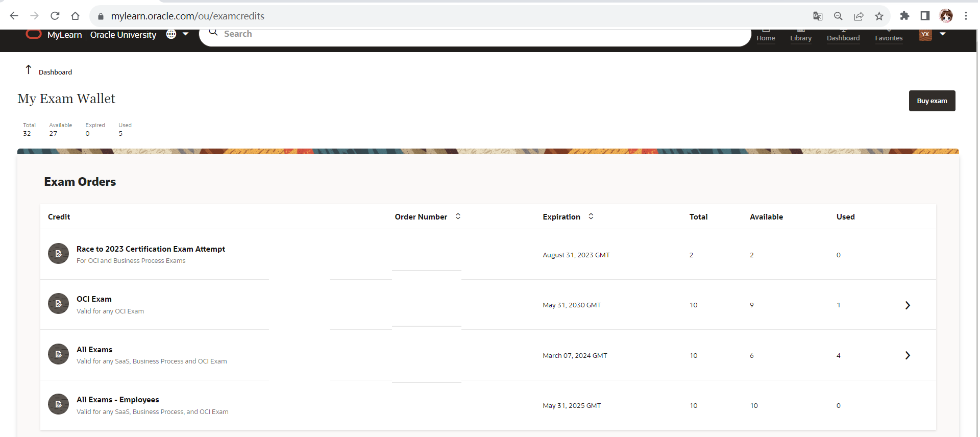Click the browser forward arrow
Viewport: 980px width, 437px height.
tap(34, 16)
